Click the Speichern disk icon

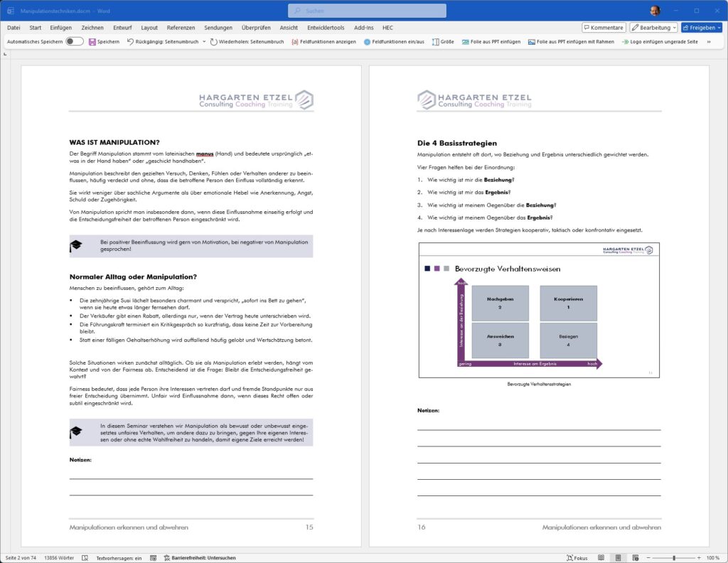tap(92, 42)
